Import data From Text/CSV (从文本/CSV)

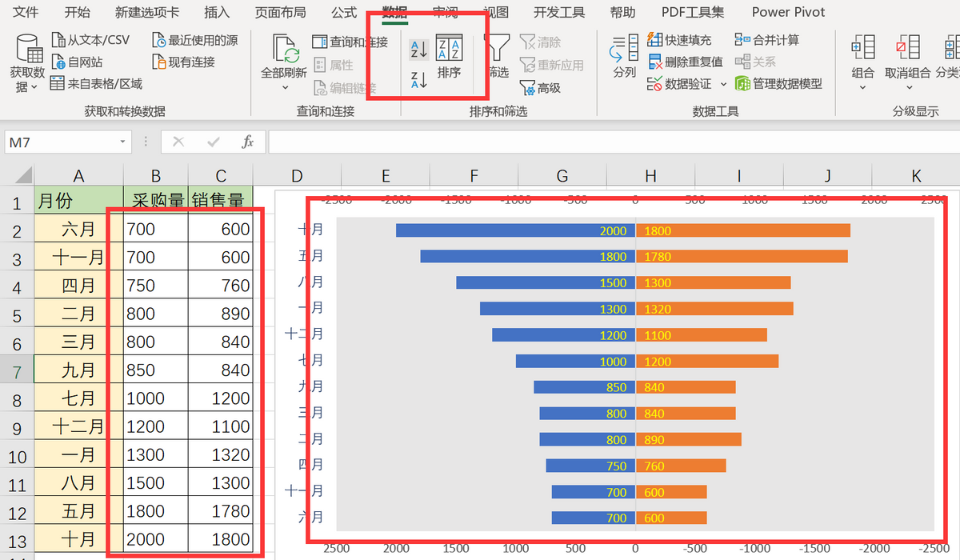click(90, 40)
